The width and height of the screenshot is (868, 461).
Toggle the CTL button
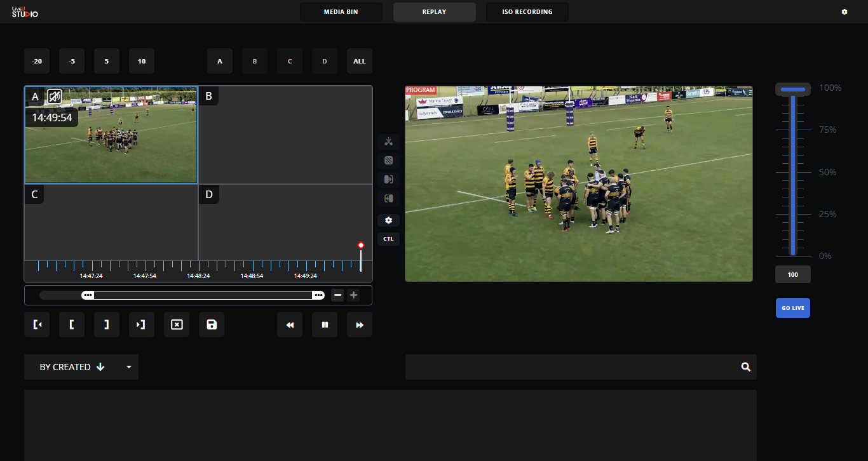coord(388,239)
